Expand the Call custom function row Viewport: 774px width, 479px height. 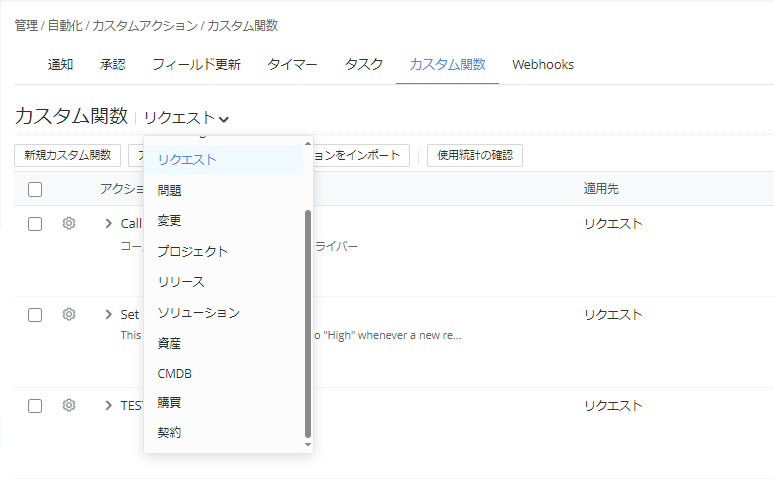(x=108, y=224)
